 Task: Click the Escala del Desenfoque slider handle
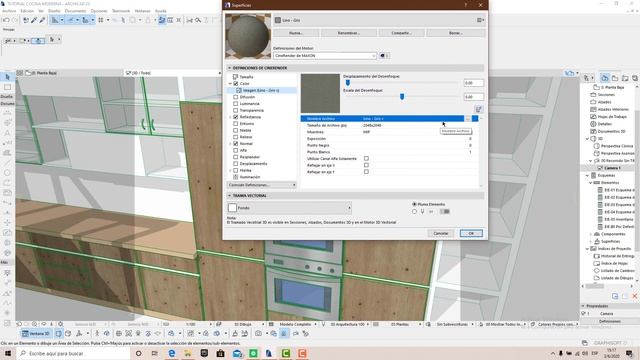[x=402, y=97]
